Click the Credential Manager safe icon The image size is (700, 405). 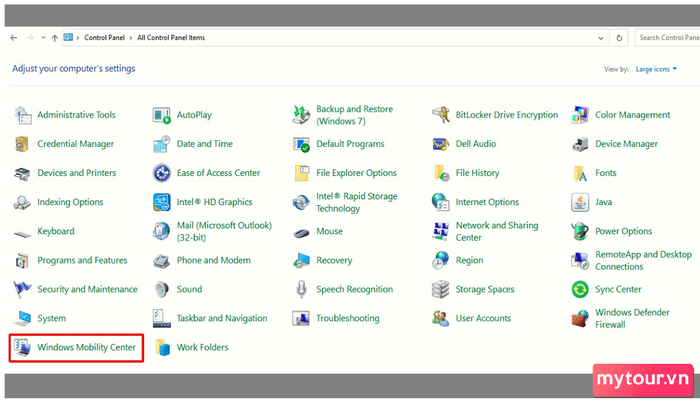(x=22, y=144)
